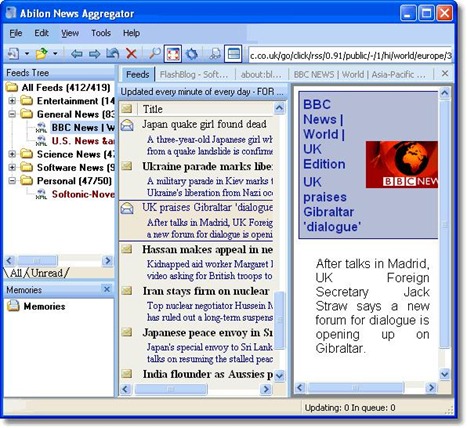The image size is (467, 428).
Task: Switch to the Unread feeds view tab
Action: pyautogui.click(x=47, y=273)
